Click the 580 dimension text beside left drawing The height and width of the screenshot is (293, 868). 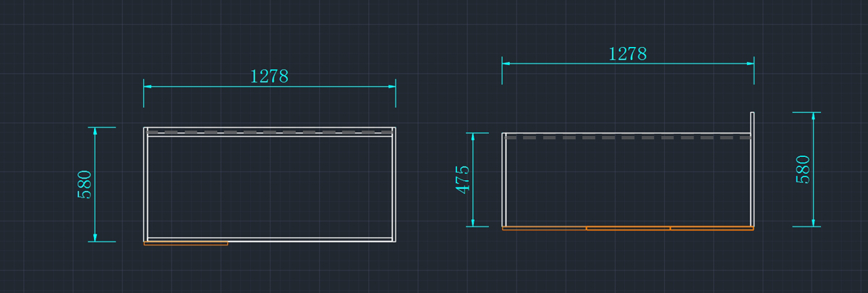[85, 184]
